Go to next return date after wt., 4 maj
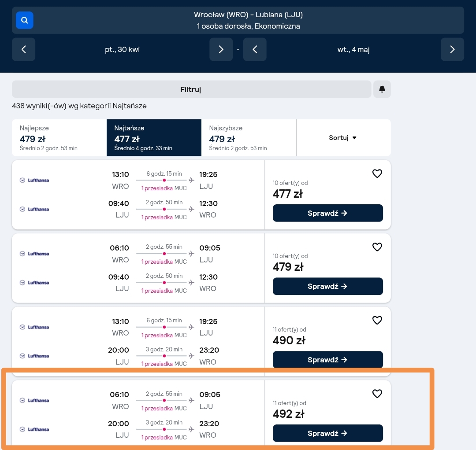The height and width of the screenshot is (450, 476). (x=452, y=49)
